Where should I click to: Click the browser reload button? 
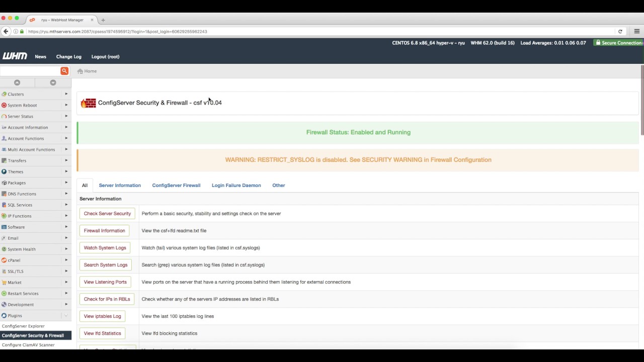[620, 31]
